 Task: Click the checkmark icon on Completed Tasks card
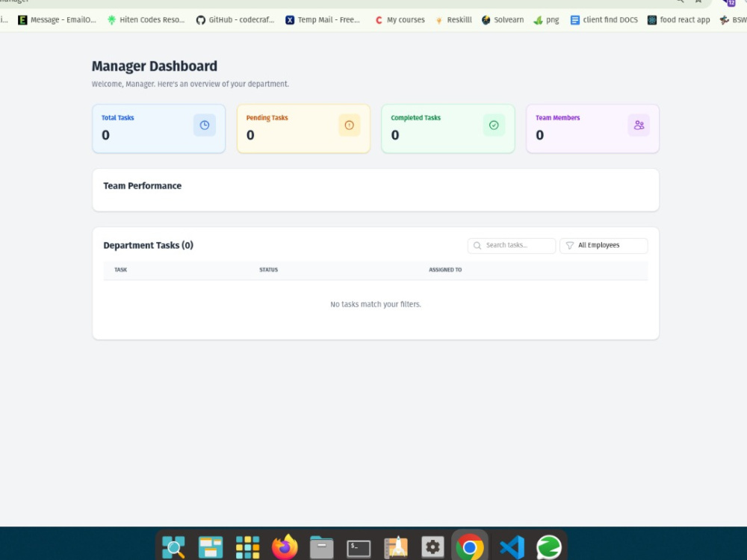coord(494,125)
